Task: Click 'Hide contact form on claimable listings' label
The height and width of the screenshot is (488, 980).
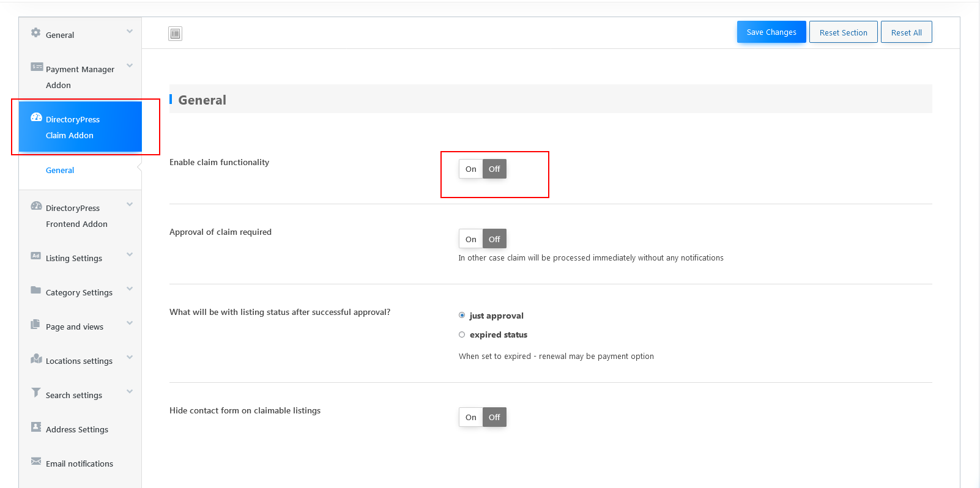Action: [245, 410]
